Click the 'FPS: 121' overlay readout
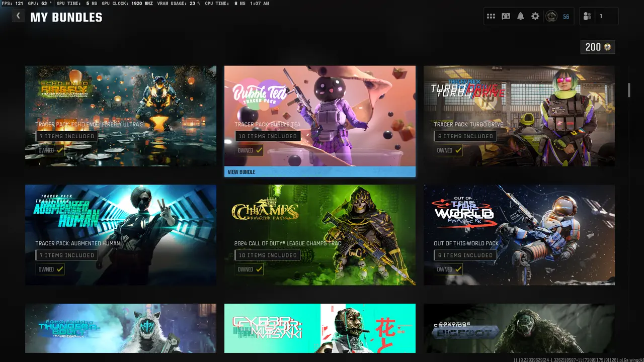This screenshot has width=644, height=362. 12,4
